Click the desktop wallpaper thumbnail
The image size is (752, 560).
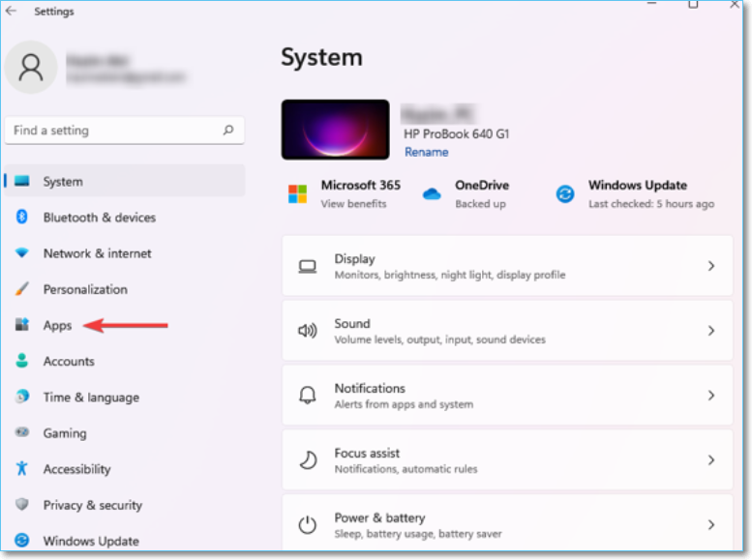[335, 130]
